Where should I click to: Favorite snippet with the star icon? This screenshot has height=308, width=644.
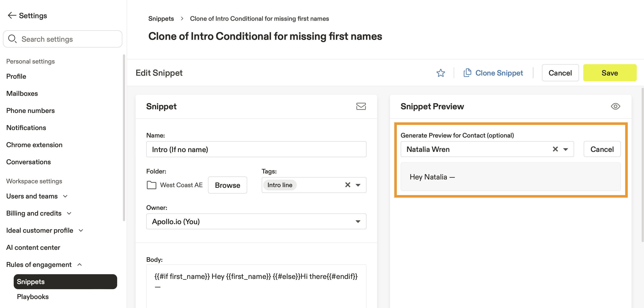pos(440,73)
